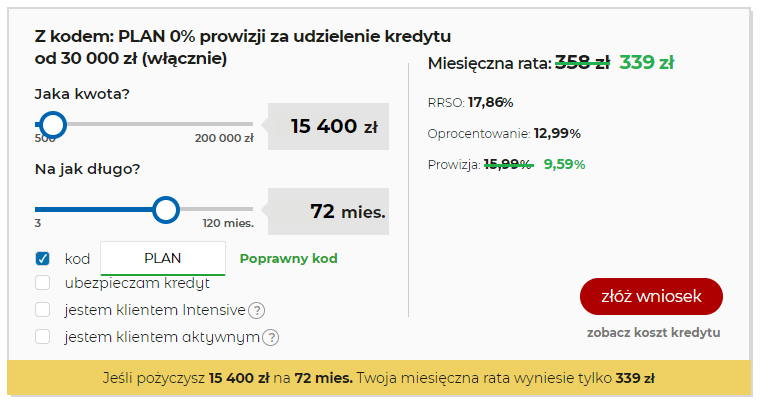The width and height of the screenshot is (763, 405).
Task: Click the 15 400 zł amount box
Action: coord(328,127)
